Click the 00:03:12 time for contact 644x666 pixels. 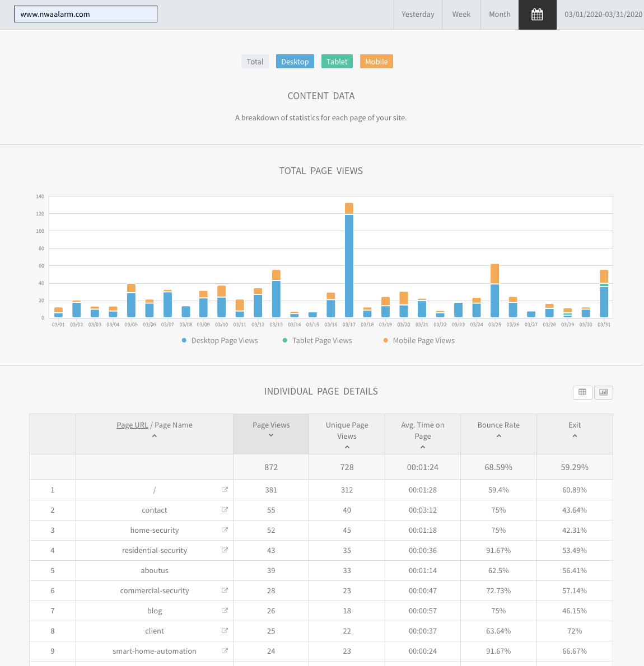point(423,510)
